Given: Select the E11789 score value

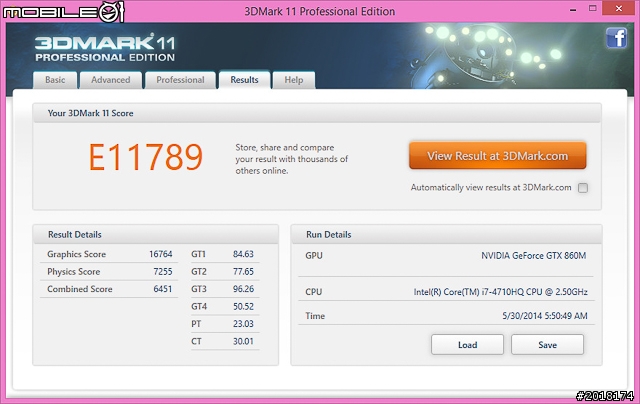Looking at the screenshot, I should pos(146,157).
